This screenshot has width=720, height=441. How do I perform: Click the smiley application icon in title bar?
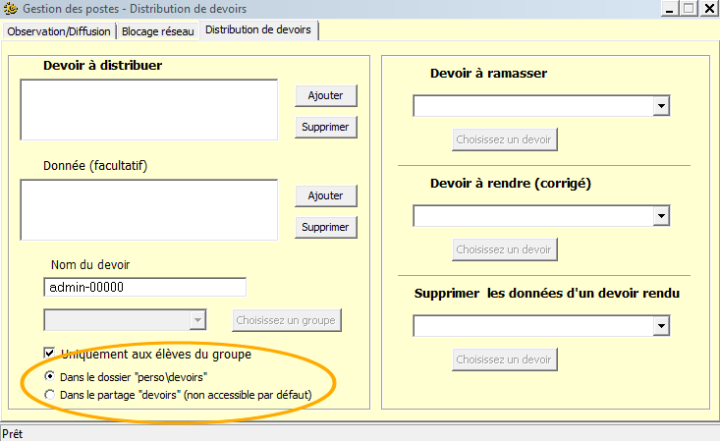tap(10, 9)
